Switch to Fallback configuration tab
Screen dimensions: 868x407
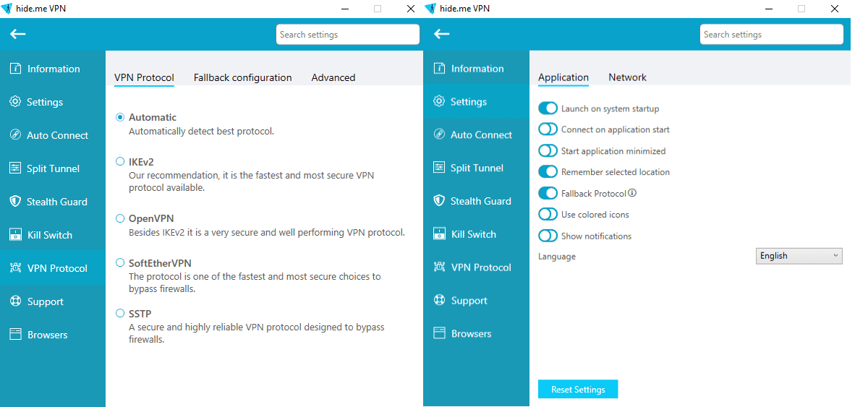click(243, 77)
